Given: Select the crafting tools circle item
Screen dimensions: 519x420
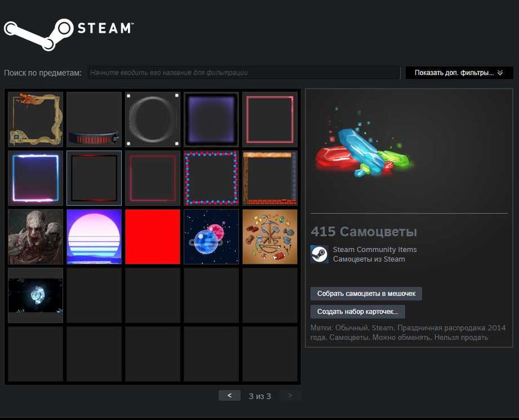Looking at the screenshot, I should (x=270, y=236).
